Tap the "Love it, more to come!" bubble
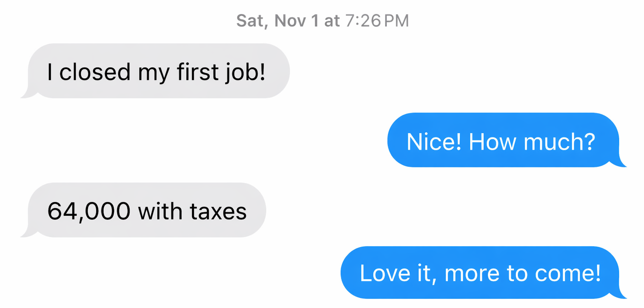 480,272
